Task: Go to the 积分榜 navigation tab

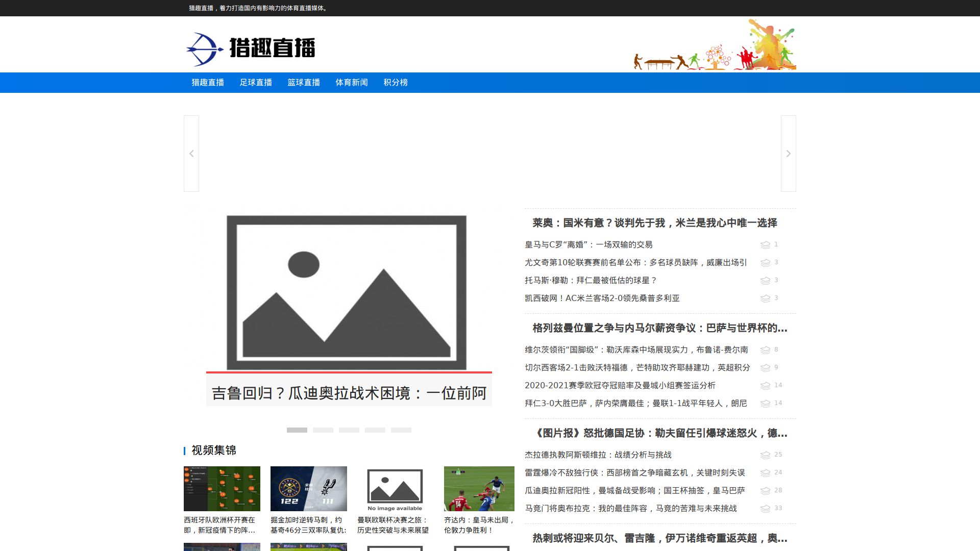Action: coord(396,83)
